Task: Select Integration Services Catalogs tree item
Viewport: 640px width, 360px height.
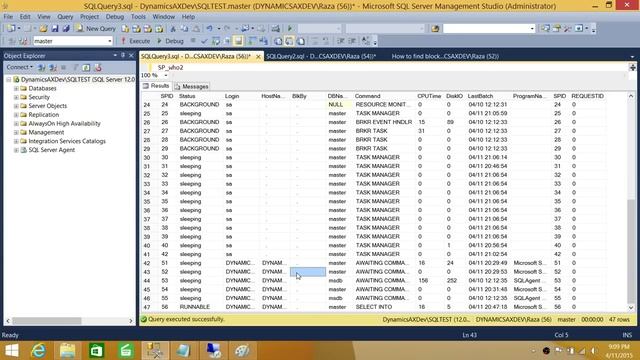Action: [67, 141]
